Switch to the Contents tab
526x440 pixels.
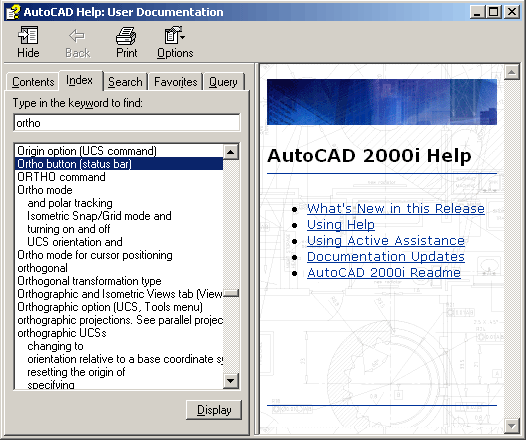(x=33, y=82)
